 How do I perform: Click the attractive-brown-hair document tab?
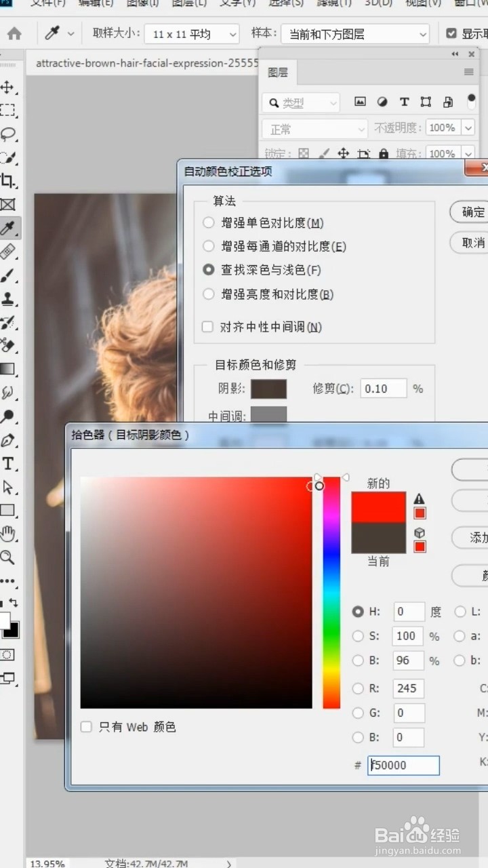pos(146,63)
